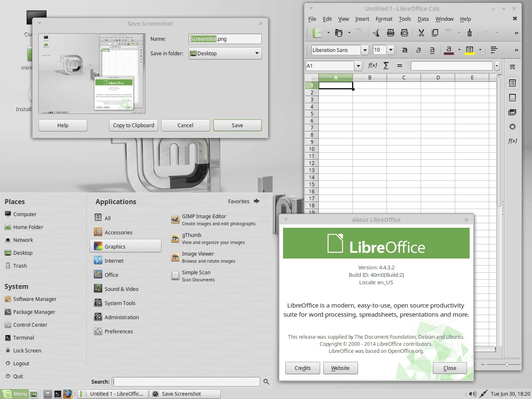Toggle italic formatting in Calc
Viewport: 532px width, 399px height.
pyautogui.click(x=419, y=50)
